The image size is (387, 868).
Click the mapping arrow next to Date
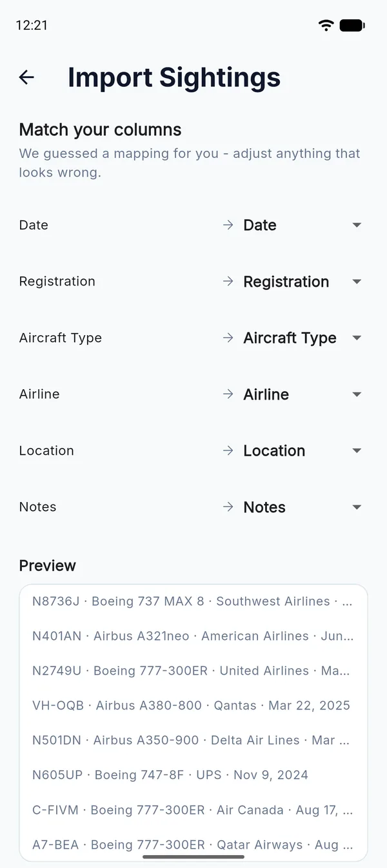[228, 225]
